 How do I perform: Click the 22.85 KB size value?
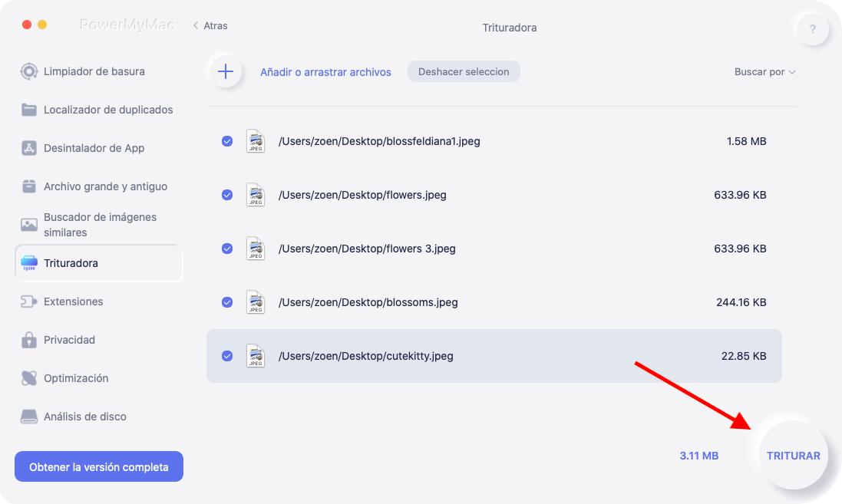pos(744,356)
